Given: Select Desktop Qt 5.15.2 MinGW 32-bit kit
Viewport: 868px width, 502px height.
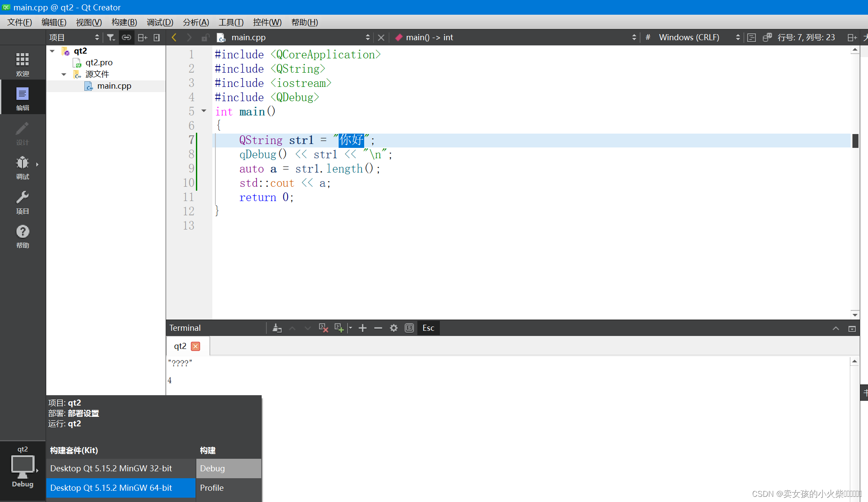Looking at the screenshot, I should tap(111, 468).
